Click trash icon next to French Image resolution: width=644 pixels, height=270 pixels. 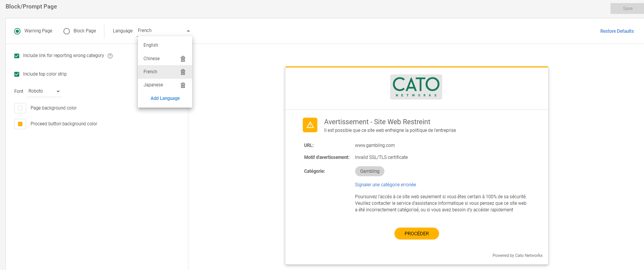click(x=183, y=72)
